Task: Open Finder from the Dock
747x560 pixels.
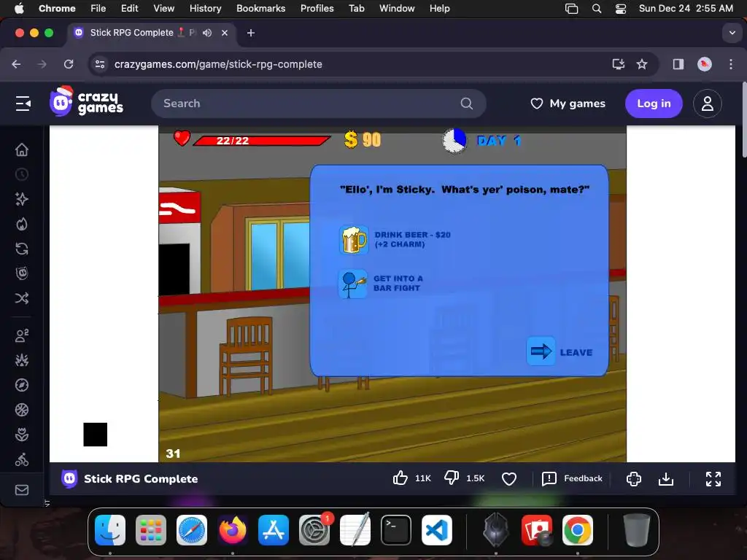Action: click(110, 530)
